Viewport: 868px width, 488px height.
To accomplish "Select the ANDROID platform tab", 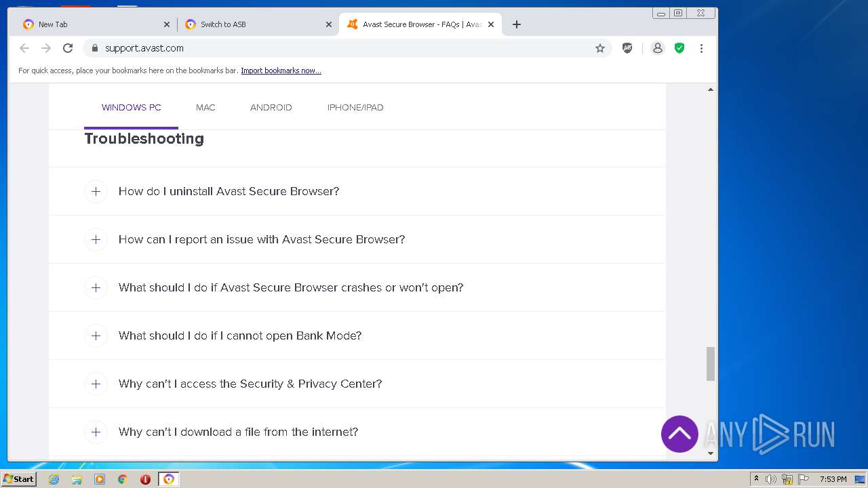I will 271,107.
